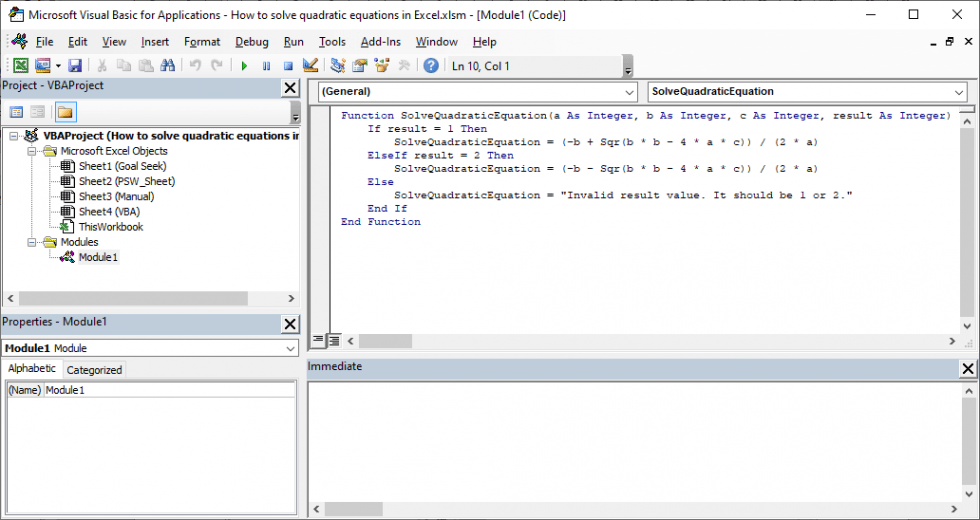Click the Copy toolbar icon
980x520 pixels.
[x=124, y=66]
